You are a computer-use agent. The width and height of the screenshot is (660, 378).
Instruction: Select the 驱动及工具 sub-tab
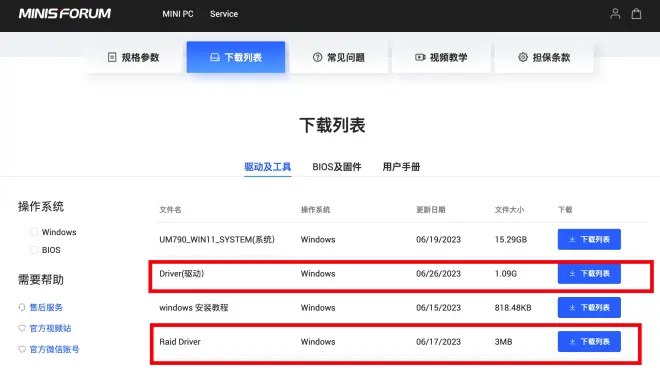[x=268, y=167]
